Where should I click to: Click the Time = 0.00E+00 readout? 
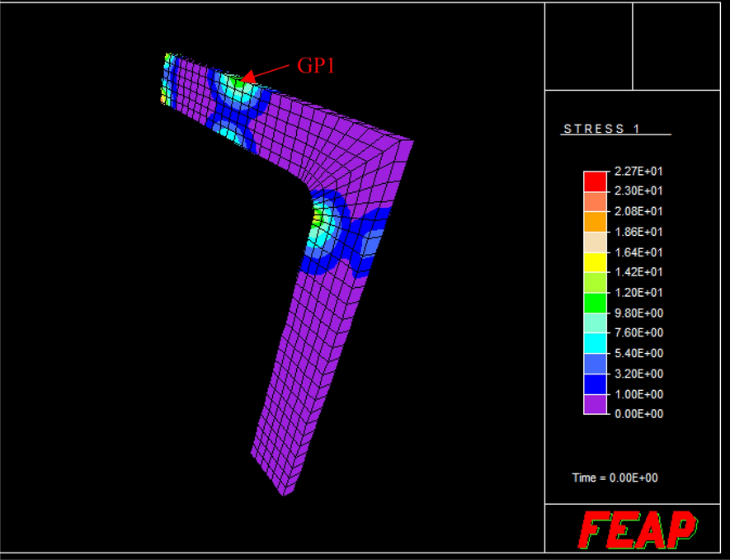click(615, 478)
